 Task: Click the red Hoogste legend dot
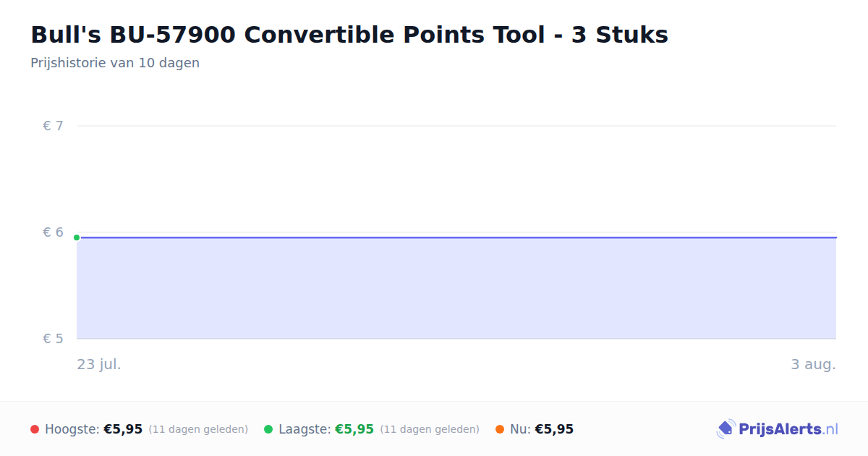(x=35, y=429)
